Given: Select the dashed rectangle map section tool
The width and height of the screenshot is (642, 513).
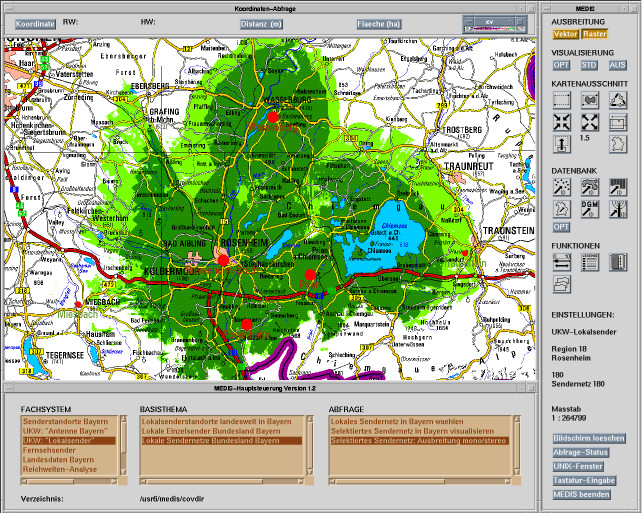Looking at the screenshot, I should pos(562,100).
